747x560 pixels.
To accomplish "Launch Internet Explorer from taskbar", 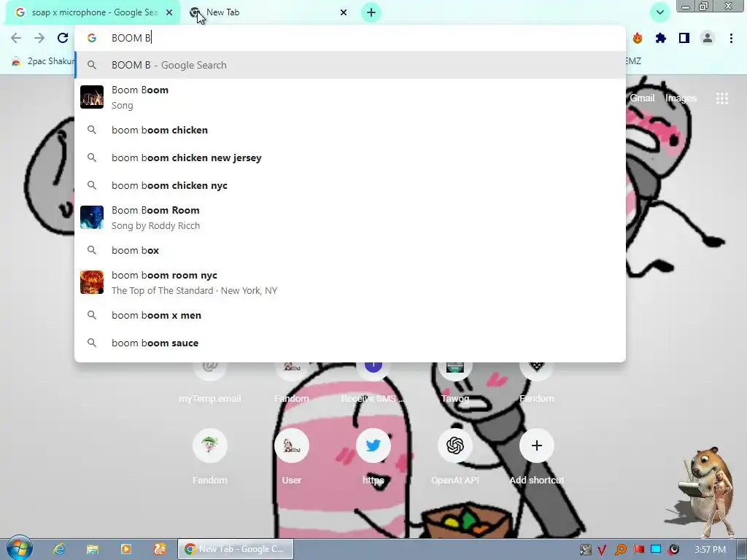I will coord(59,549).
